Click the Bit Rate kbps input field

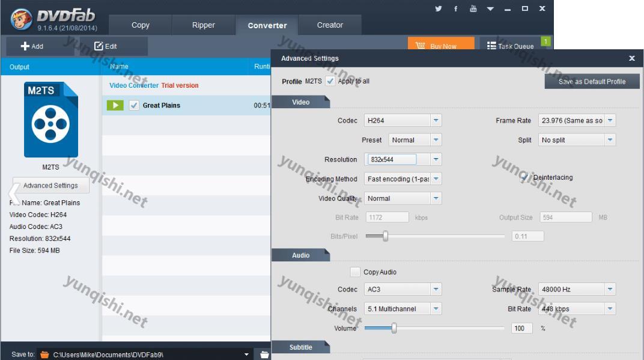pos(387,218)
